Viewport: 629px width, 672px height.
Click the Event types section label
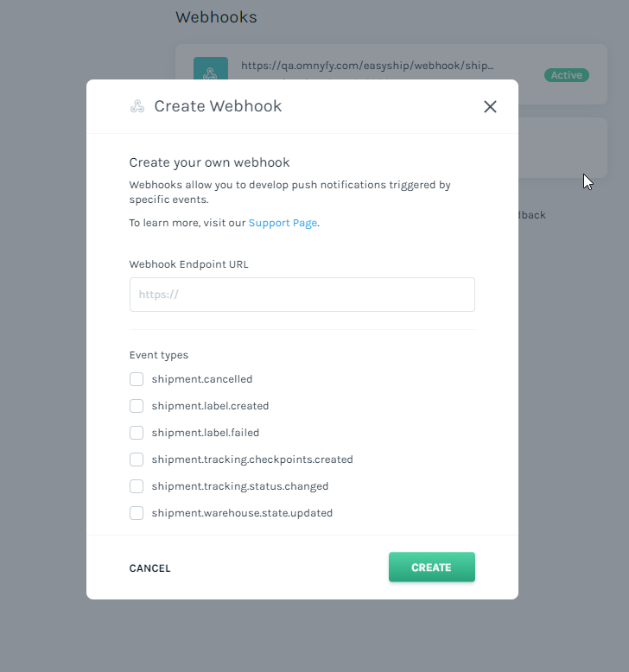coord(159,355)
